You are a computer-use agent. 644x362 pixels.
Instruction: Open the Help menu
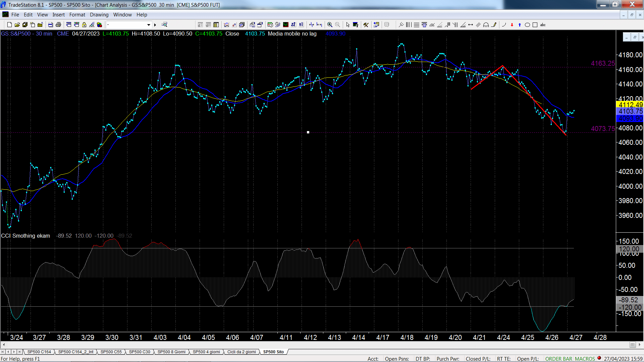click(x=142, y=15)
